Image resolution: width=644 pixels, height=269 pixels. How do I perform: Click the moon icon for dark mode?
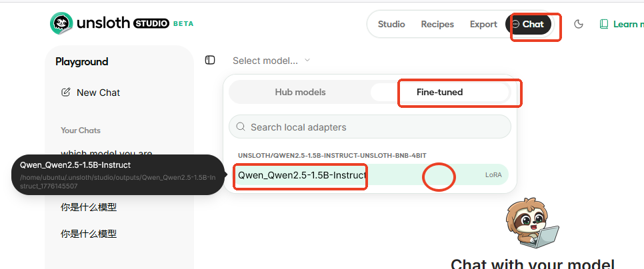coord(579,24)
